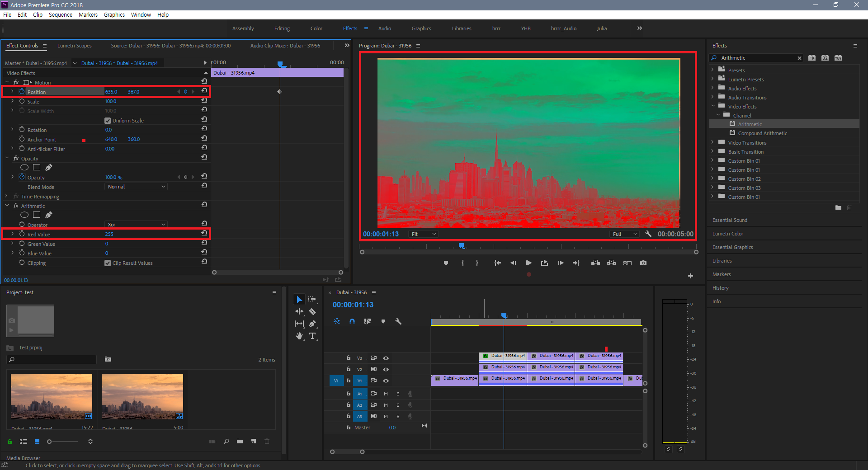Toggle the Uniform Scale checkbox
This screenshot has height=470, width=868.
pos(108,121)
